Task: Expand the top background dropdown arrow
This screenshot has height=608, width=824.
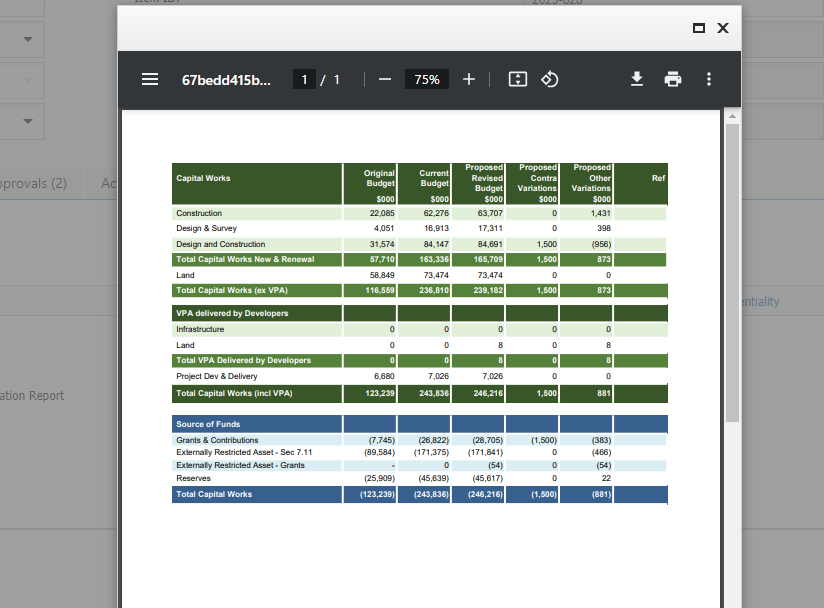Action: point(28,39)
